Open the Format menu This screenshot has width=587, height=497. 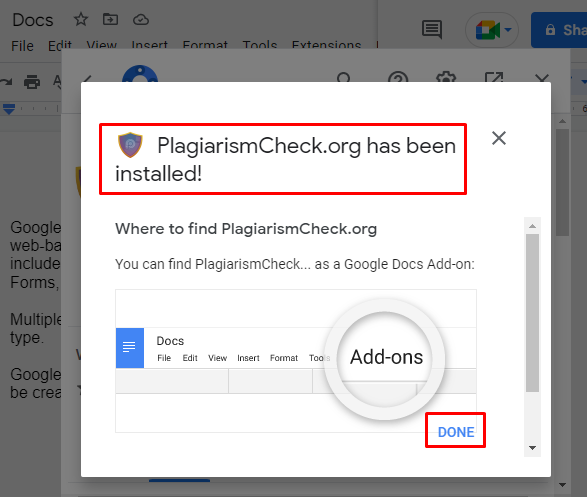(205, 45)
